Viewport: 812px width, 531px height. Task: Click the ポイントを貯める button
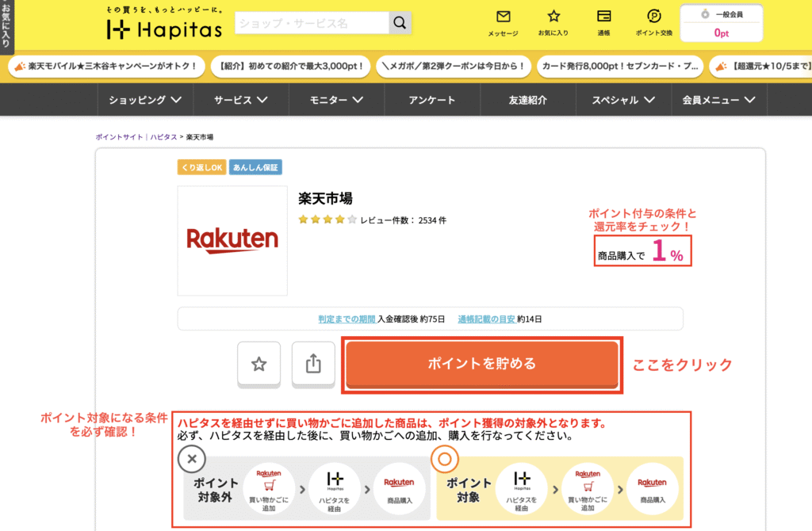click(x=482, y=364)
